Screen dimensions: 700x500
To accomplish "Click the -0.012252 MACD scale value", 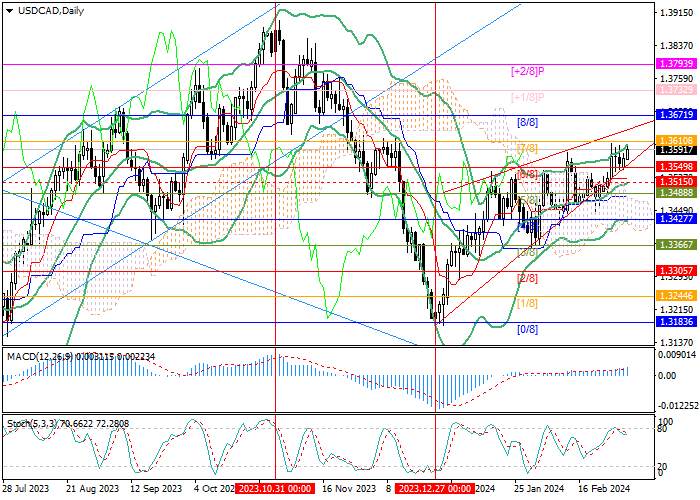I will tap(678, 405).
